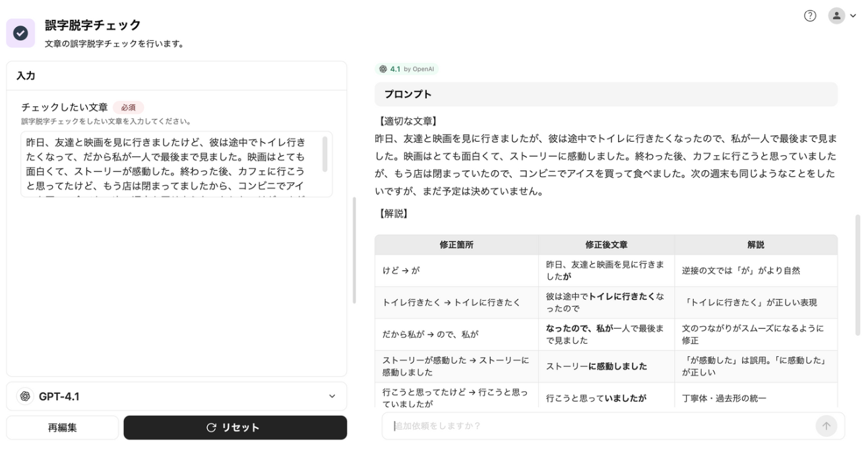Viewport: 868px width, 450px height.
Task: Click the cell 'ストーリーに感動しました'
Action: tap(606, 366)
